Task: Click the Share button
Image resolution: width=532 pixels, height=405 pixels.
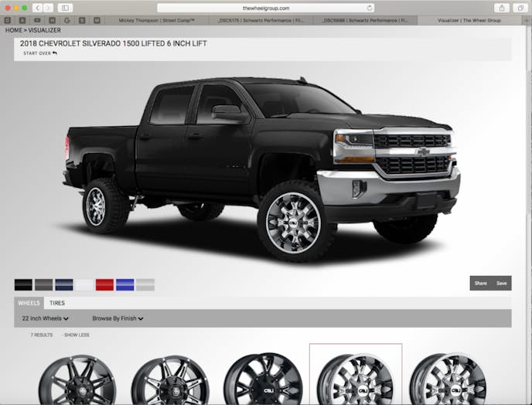Action: click(480, 283)
